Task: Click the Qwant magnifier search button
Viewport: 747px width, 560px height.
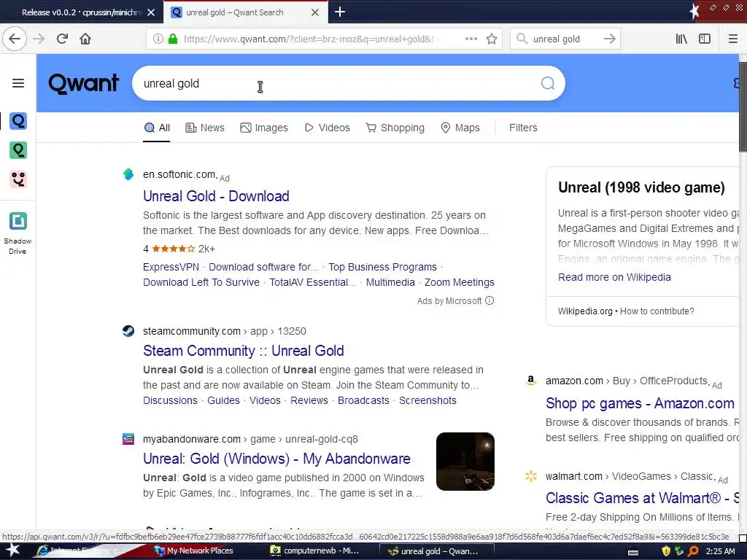Action: [x=547, y=83]
